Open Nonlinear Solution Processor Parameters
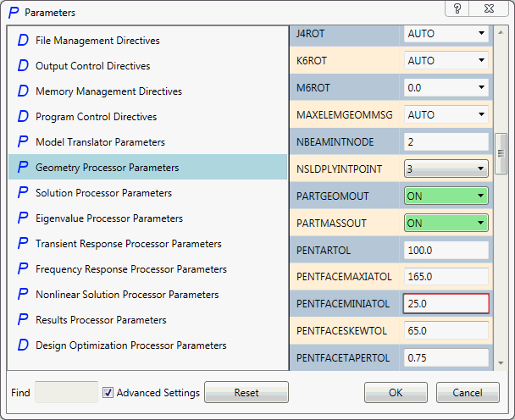The height and width of the screenshot is (420, 515). pyautogui.click(x=127, y=295)
